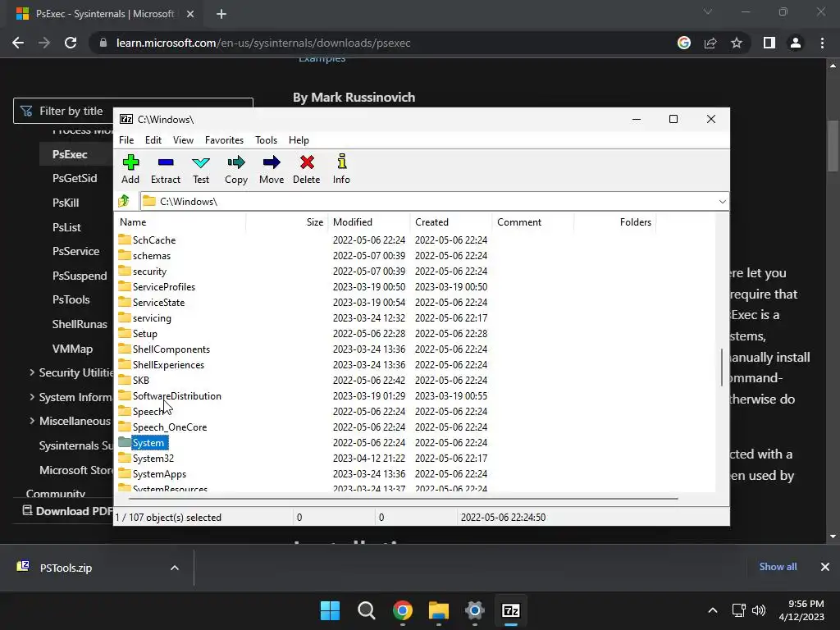Image resolution: width=840 pixels, height=630 pixels.
Task: Go up one folder level in 7-Zip
Action: (125, 202)
